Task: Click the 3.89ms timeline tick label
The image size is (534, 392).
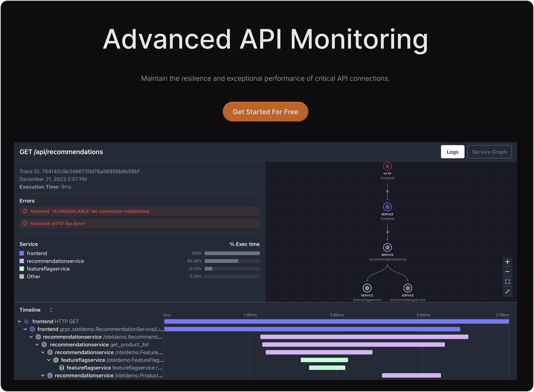Action: click(337, 315)
